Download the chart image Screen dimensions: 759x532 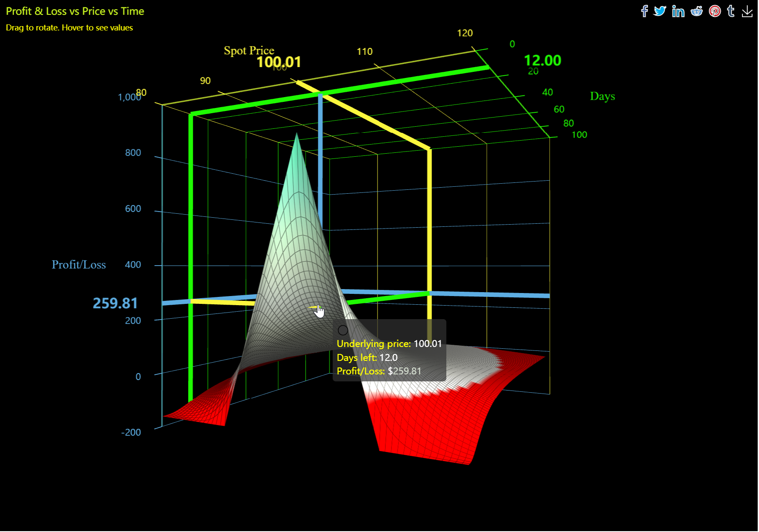pyautogui.click(x=747, y=11)
